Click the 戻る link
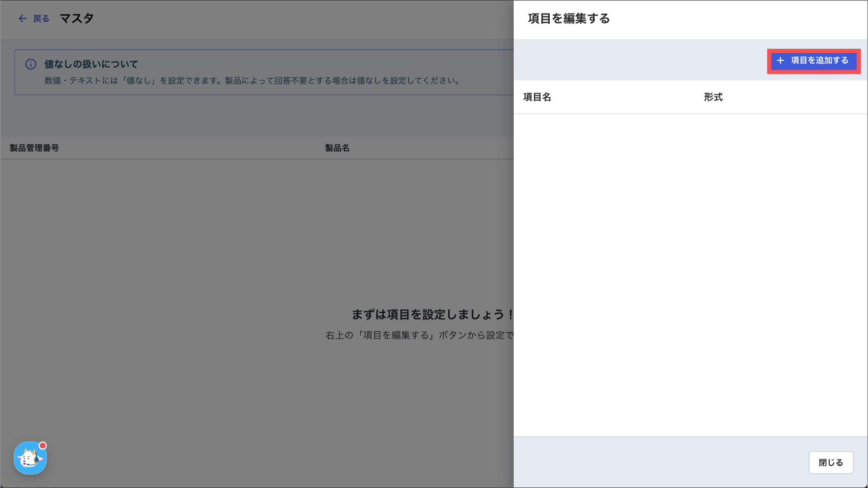The image size is (868, 488). point(41,19)
